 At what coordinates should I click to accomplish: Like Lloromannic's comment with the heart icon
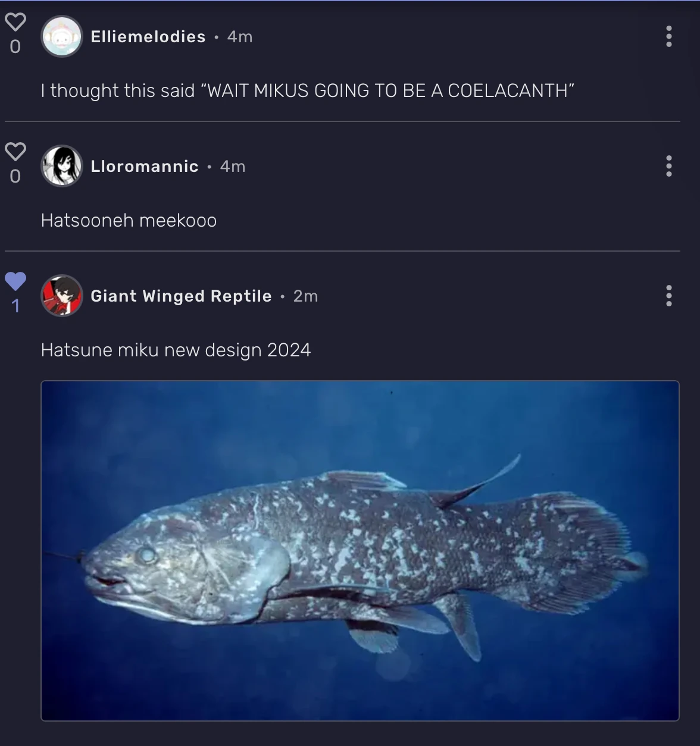tap(16, 151)
